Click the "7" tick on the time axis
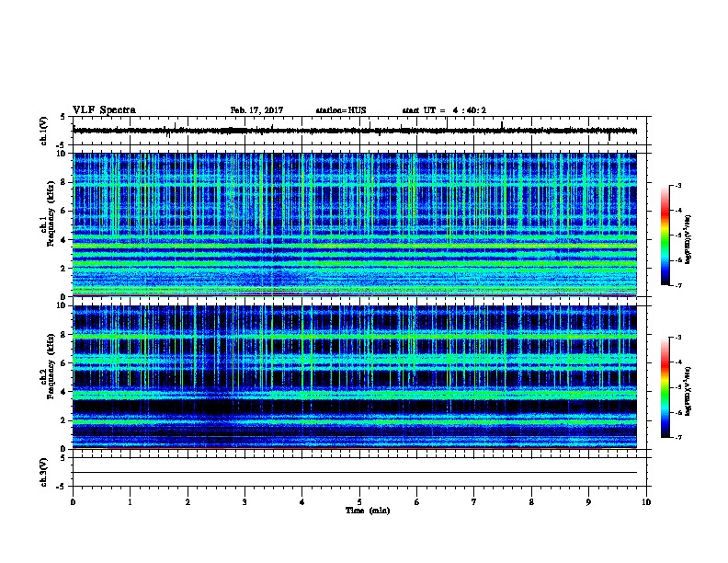The image size is (728, 563). coord(474,502)
